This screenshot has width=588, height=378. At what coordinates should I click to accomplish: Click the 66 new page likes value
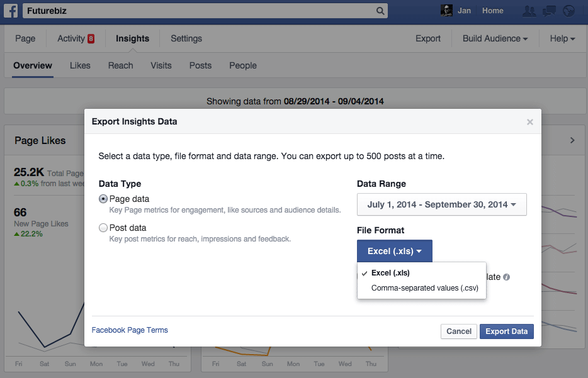coord(20,213)
